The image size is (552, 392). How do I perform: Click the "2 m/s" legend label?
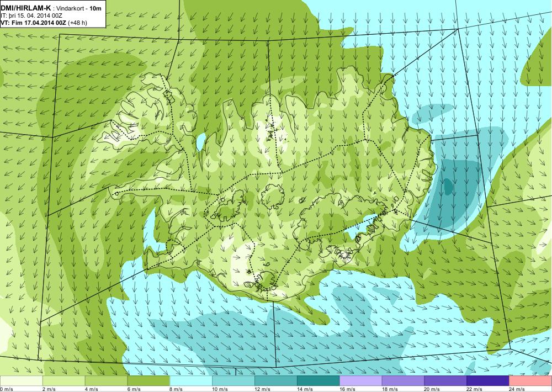[49, 389]
